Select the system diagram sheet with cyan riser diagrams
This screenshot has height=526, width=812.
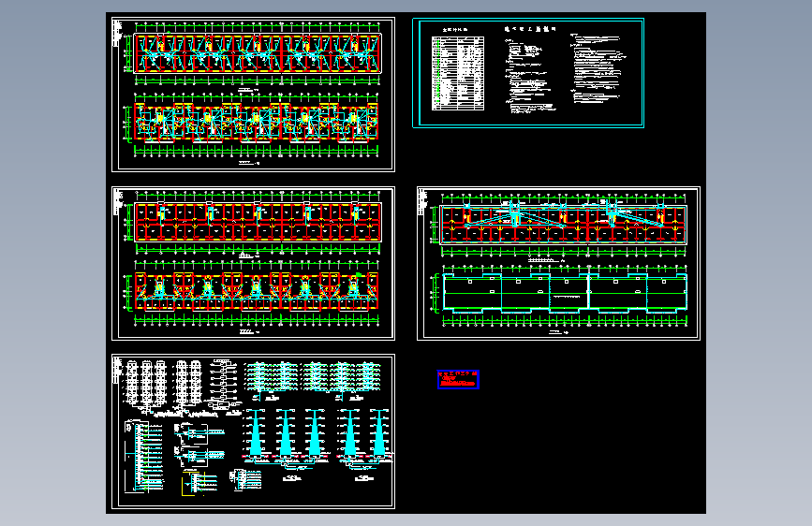253,431
